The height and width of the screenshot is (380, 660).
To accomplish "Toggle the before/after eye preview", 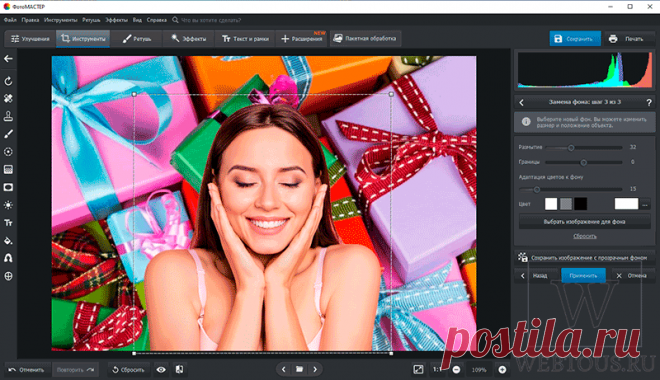I will [x=161, y=369].
